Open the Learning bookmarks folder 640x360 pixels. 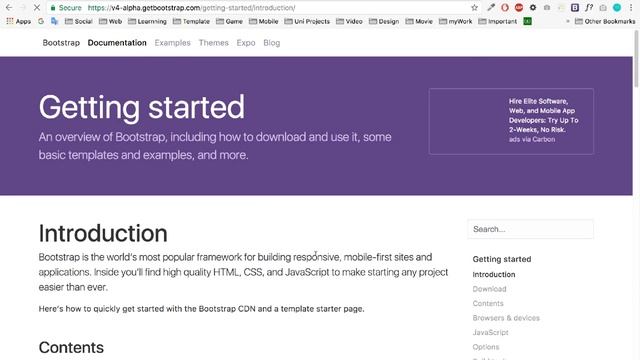(x=147, y=21)
